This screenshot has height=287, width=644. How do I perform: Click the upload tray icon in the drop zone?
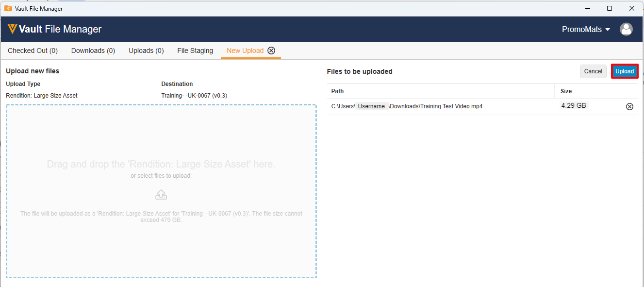(161, 195)
